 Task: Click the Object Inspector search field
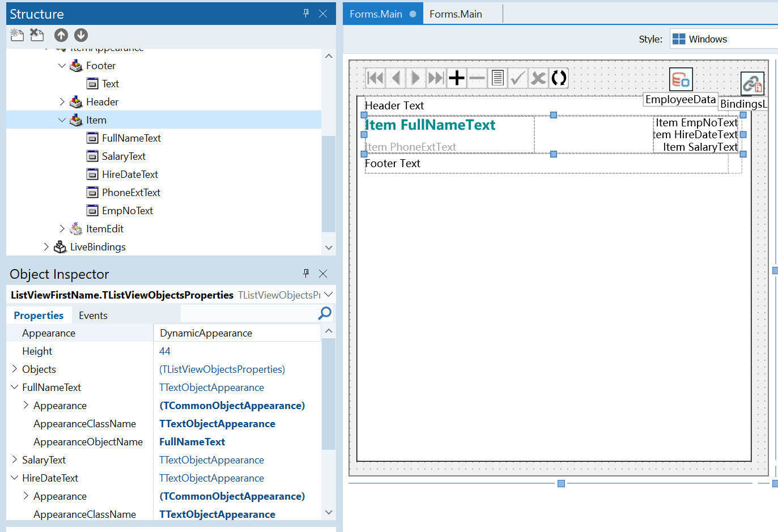point(249,313)
